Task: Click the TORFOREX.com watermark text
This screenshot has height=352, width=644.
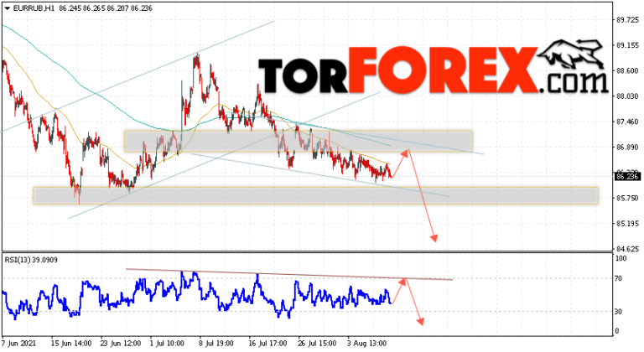Action: pos(433,70)
